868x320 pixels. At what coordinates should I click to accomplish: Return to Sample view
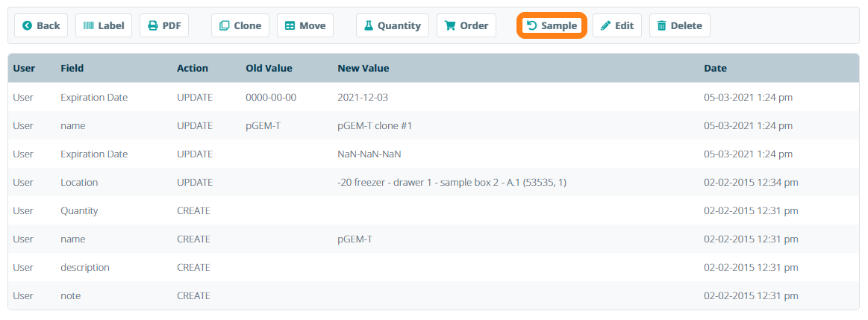(x=552, y=25)
